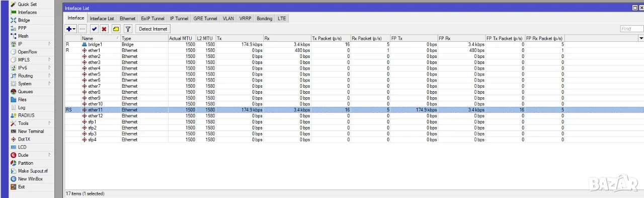Open the column chooser dropdown arrow
This screenshot has width=644, height=198.
(641, 38)
